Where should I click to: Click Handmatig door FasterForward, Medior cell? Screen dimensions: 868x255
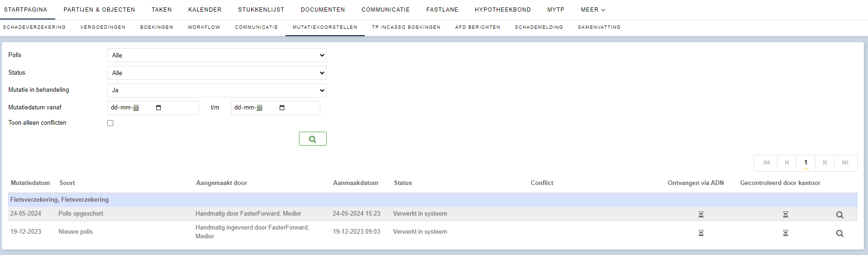248,214
